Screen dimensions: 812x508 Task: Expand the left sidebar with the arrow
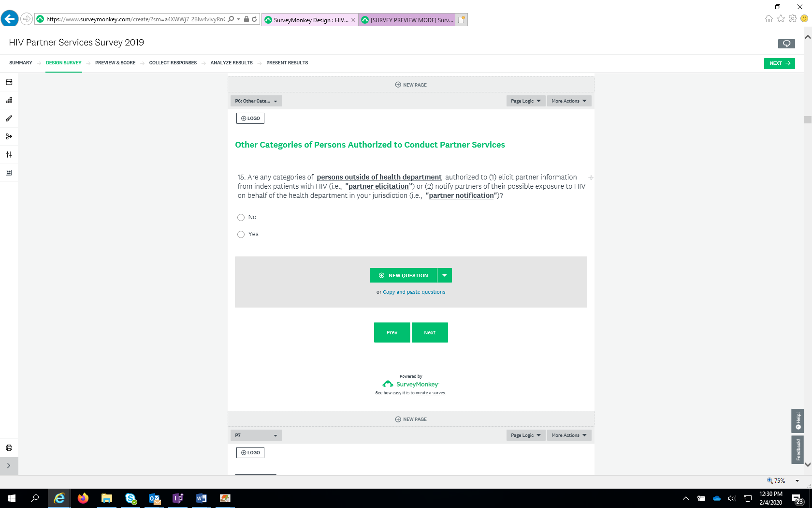point(9,466)
